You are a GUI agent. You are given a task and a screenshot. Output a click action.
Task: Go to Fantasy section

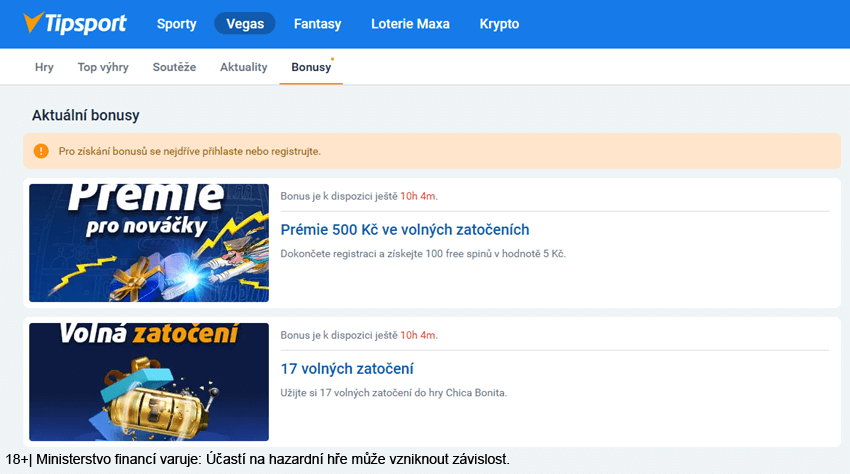[x=318, y=24]
